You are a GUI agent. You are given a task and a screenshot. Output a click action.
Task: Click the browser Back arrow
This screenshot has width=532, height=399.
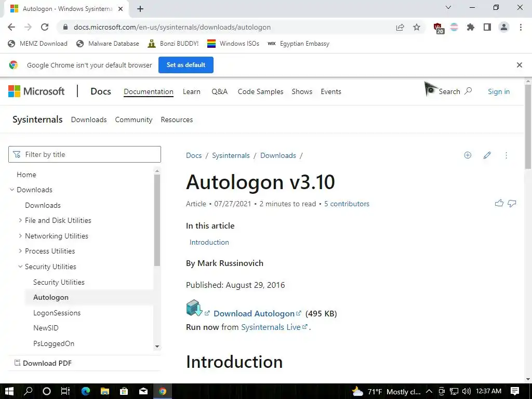pyautogui.click(x=11, y=27)
